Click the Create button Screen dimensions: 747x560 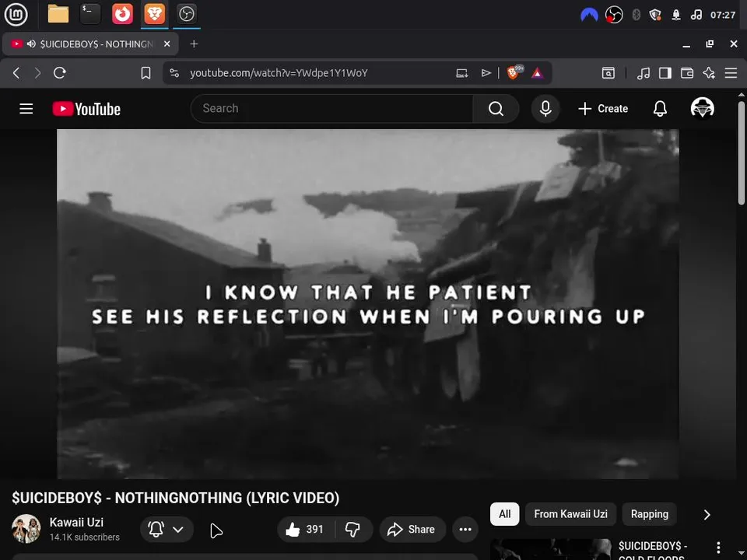[603, 109]
